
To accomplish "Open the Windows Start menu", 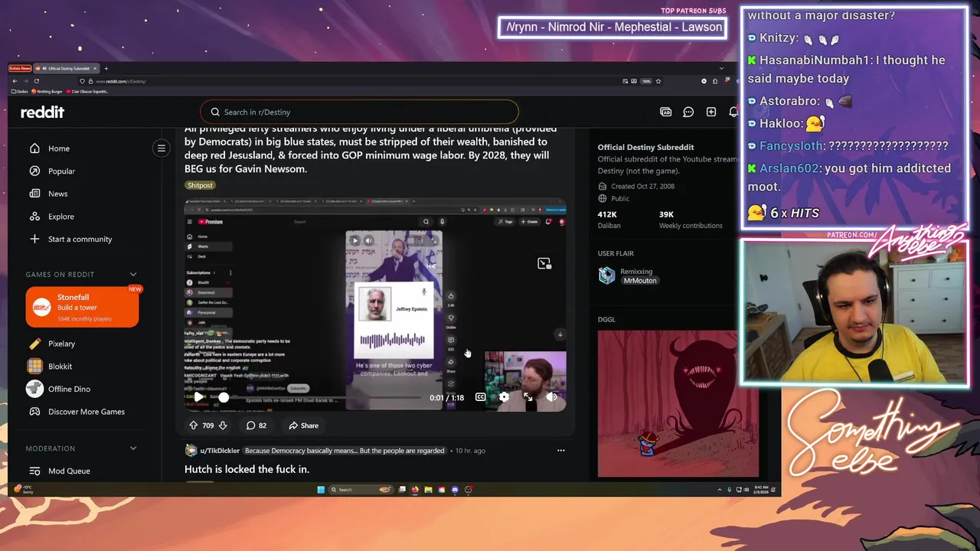I will pos(321,490).
